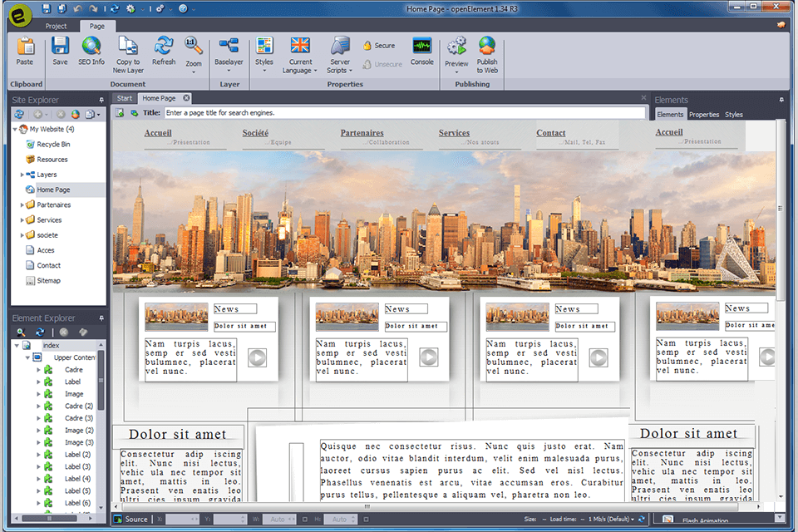Select Sitemap in Site Explorer
The width and height of the screenshot is (798, 532).
point(48,281)
